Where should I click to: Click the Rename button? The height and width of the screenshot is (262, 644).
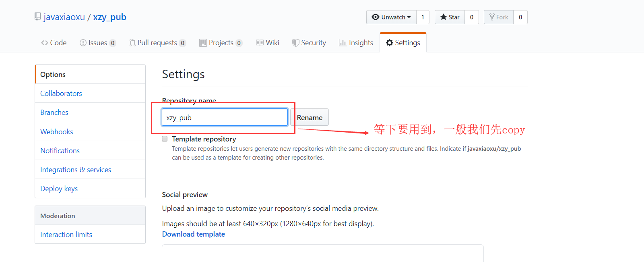310,117
